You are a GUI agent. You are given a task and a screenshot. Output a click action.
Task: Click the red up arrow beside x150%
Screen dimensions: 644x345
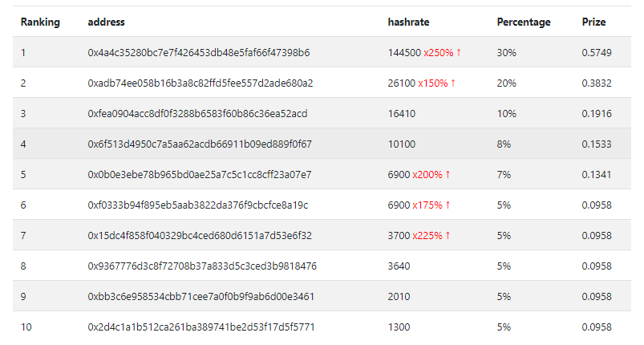[x=453, y=83]
